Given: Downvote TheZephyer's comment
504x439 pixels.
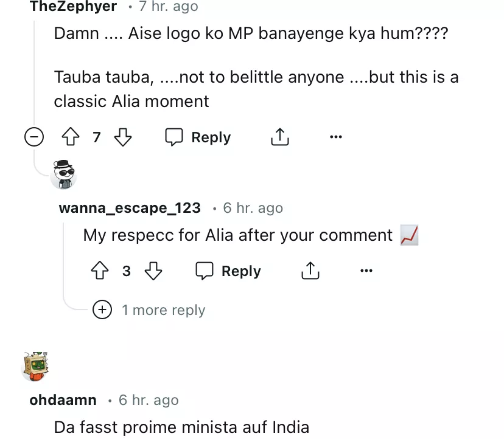Looking at the screenshot, I should [x=123, y=137].
